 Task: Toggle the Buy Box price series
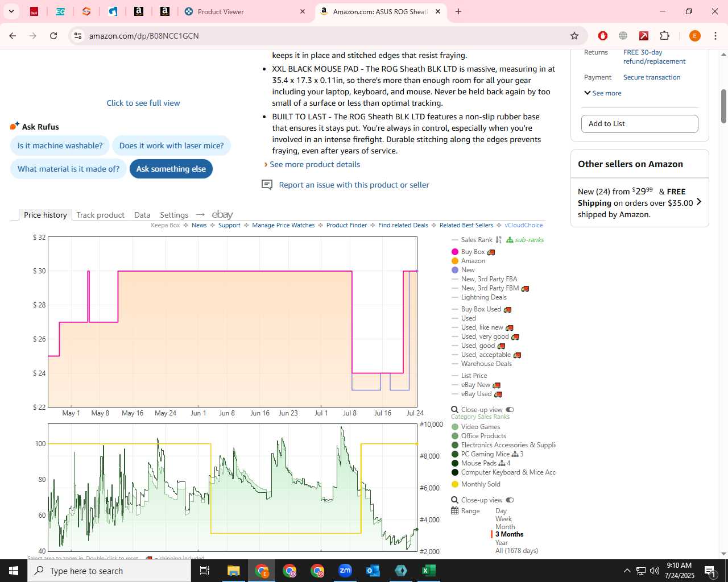pyautogui.click(x=473, y=252)
